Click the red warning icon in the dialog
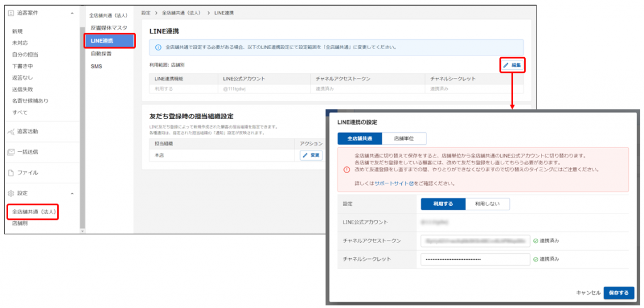Screen dimensions: 644x308 click(x=347, y=169)
